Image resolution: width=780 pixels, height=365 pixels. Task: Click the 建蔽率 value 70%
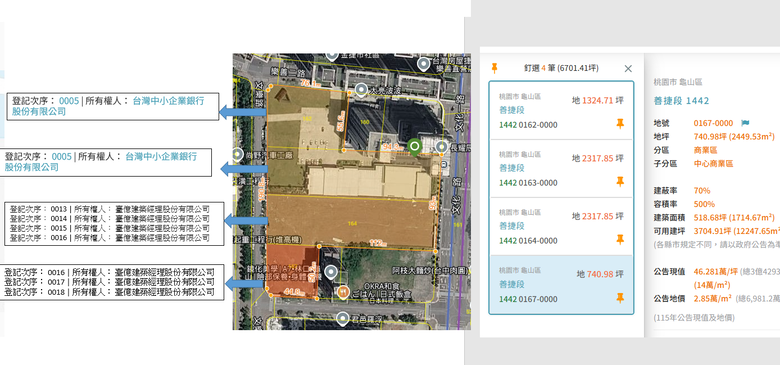coord(702,190)
